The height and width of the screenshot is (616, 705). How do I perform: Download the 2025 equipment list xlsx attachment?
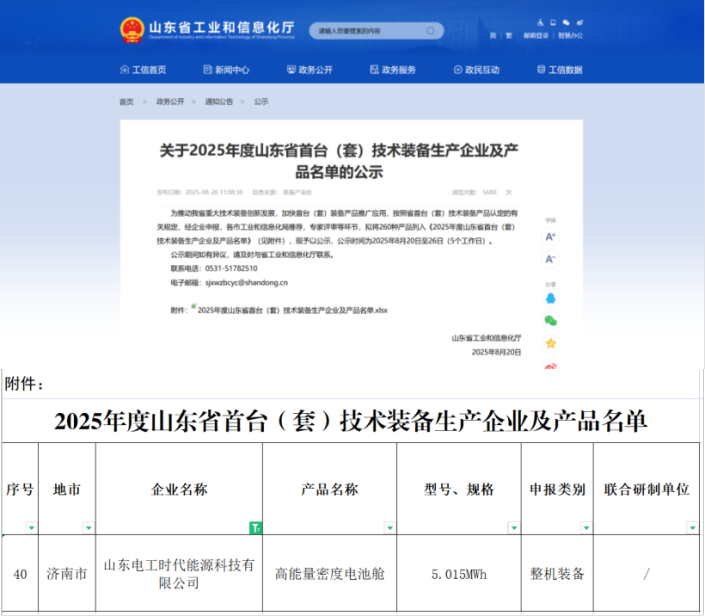click(292, 311)
